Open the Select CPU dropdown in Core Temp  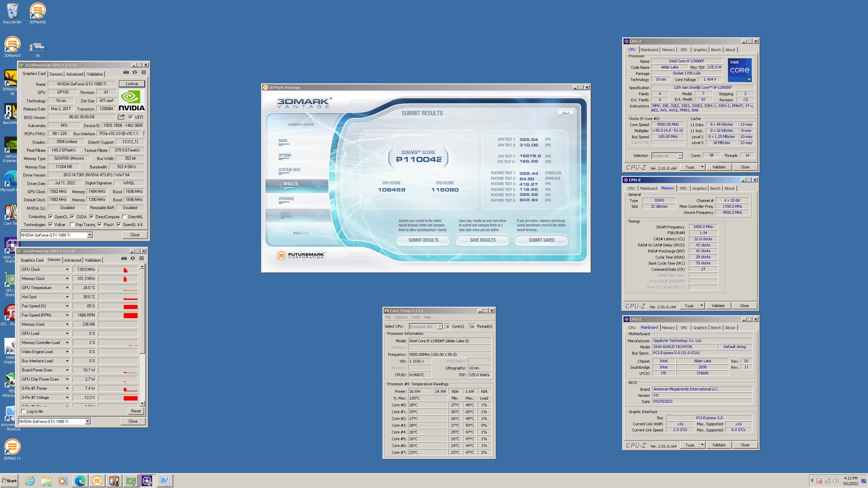click(x=440, y=326)
